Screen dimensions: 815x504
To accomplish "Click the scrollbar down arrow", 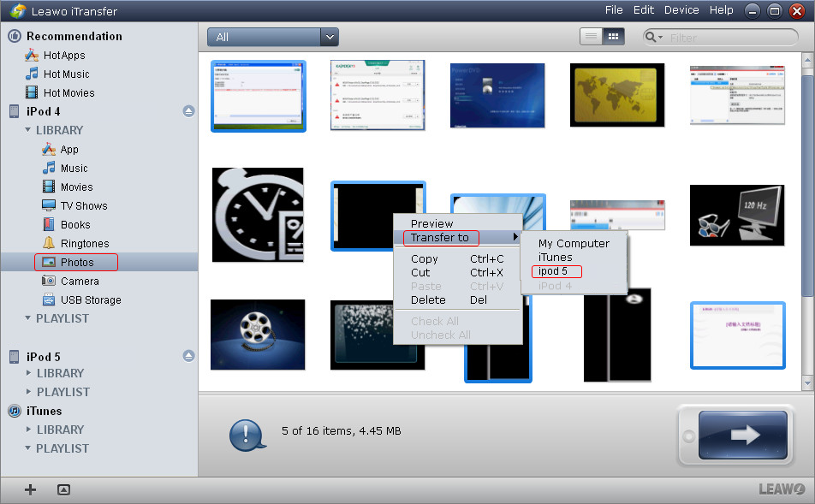I will (x=807, y=383).
